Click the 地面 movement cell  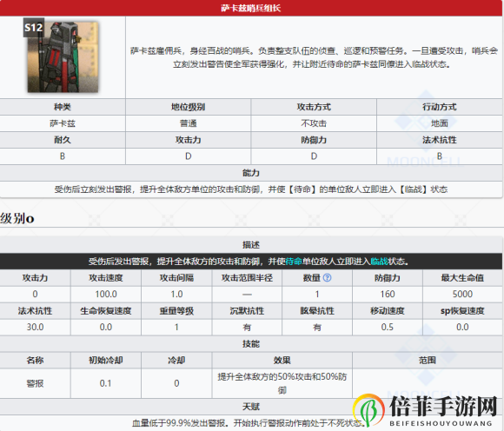click(x=440, y=123)
